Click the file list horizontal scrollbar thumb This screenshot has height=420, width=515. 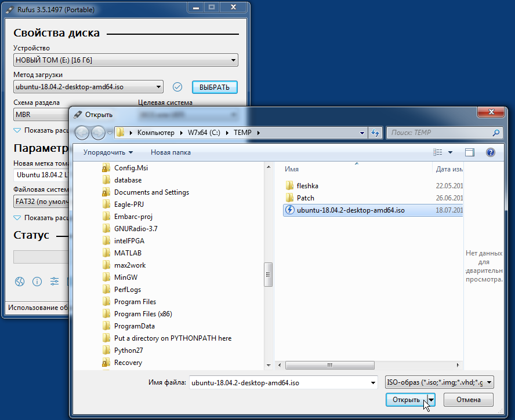coord(330,365)
